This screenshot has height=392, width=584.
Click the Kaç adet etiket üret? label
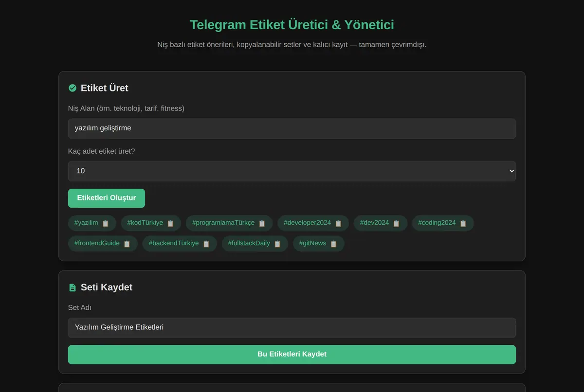coord(102,151)
